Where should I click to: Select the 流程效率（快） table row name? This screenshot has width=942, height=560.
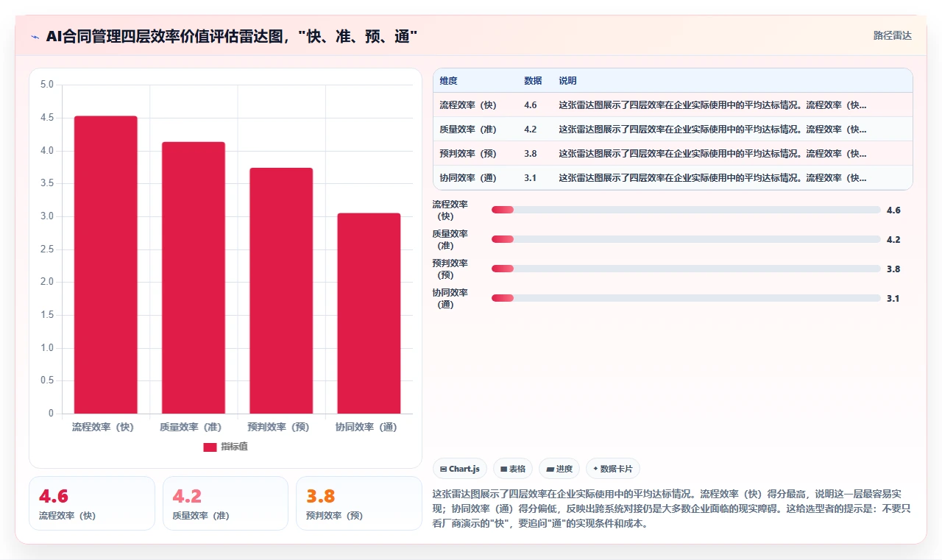[467, 105]
